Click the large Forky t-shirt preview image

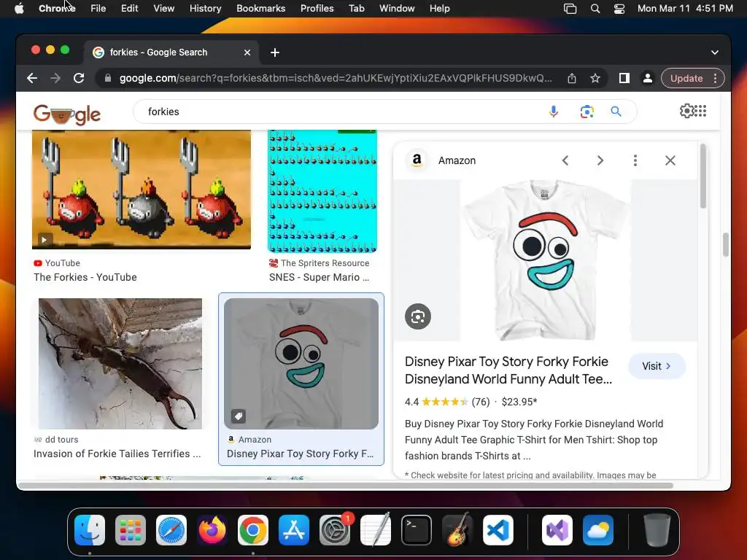click(x=546, y=260)
